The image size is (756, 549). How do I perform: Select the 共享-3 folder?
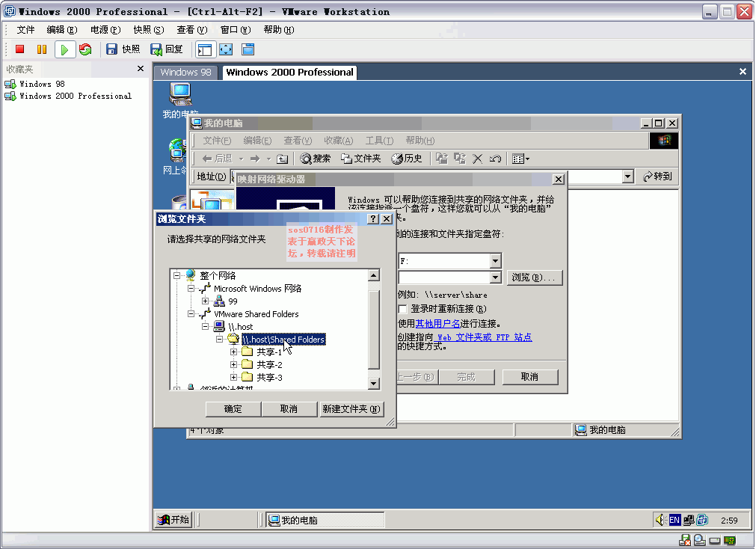pyautogui.click(x=269, y=377)
